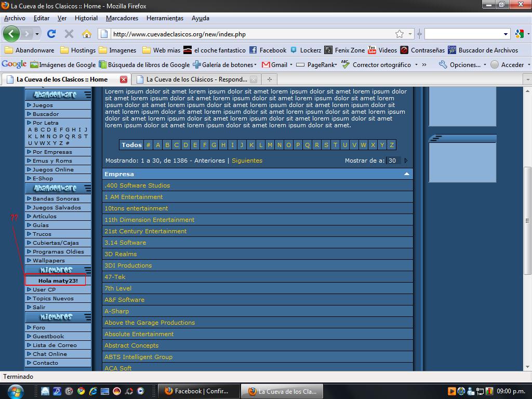Click the Siguientes pagination link
The height and width of the screenshot is (399, 532).
tap(247, 161)
